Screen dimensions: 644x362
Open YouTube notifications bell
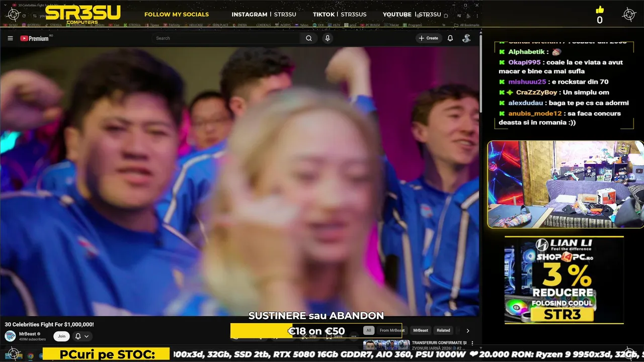tap(450, 38)
